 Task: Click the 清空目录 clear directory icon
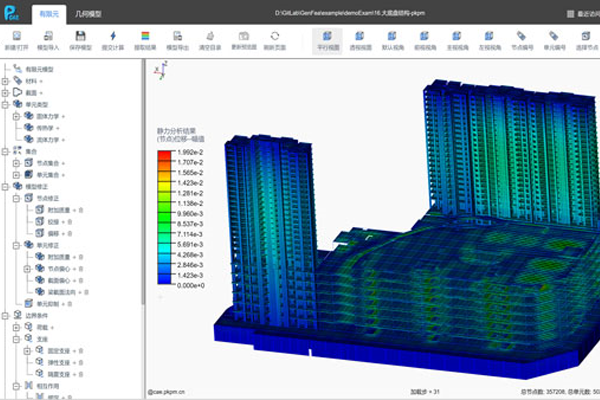point(210,38)
